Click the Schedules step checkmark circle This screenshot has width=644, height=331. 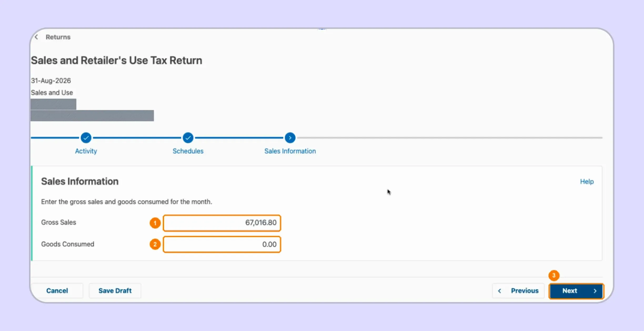(x=188, y=138)
